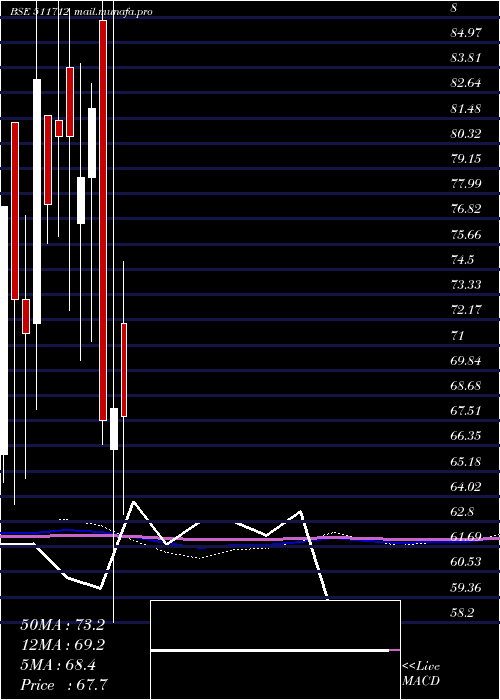500x700 pixels.
Task: Click the 62.8 price axis label
Action: 462,511
